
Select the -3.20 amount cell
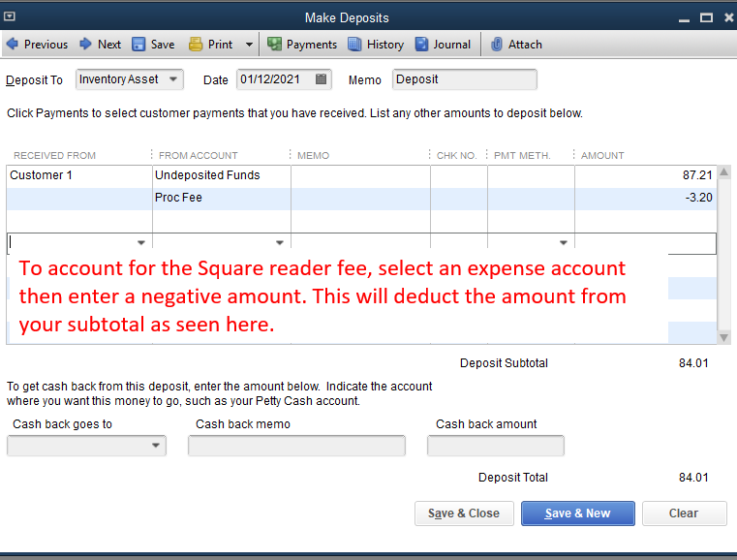click(645, 198)
